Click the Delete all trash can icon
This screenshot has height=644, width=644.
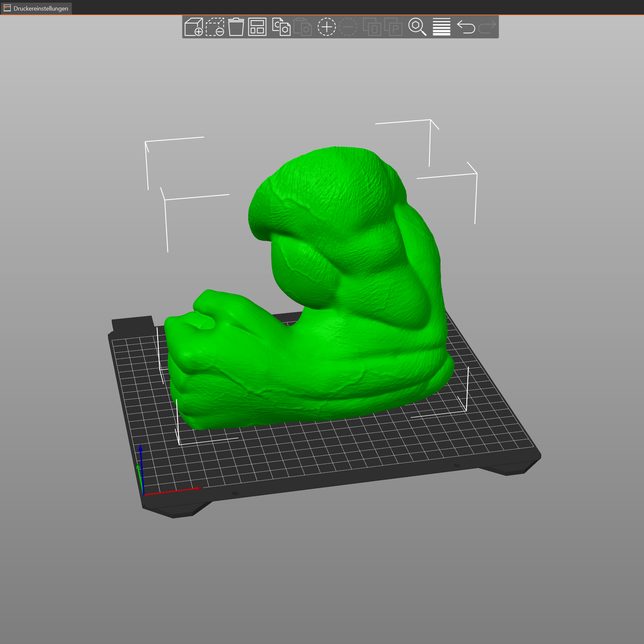tap(236, 27)
